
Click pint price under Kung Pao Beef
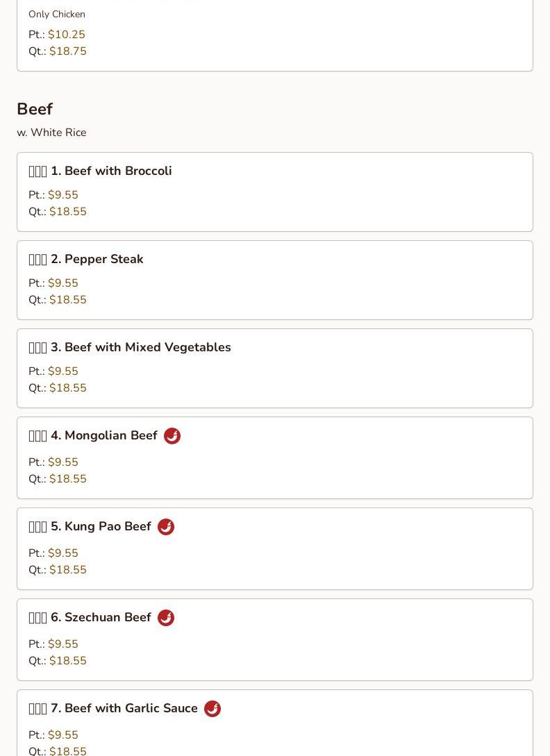coord(62,553)
